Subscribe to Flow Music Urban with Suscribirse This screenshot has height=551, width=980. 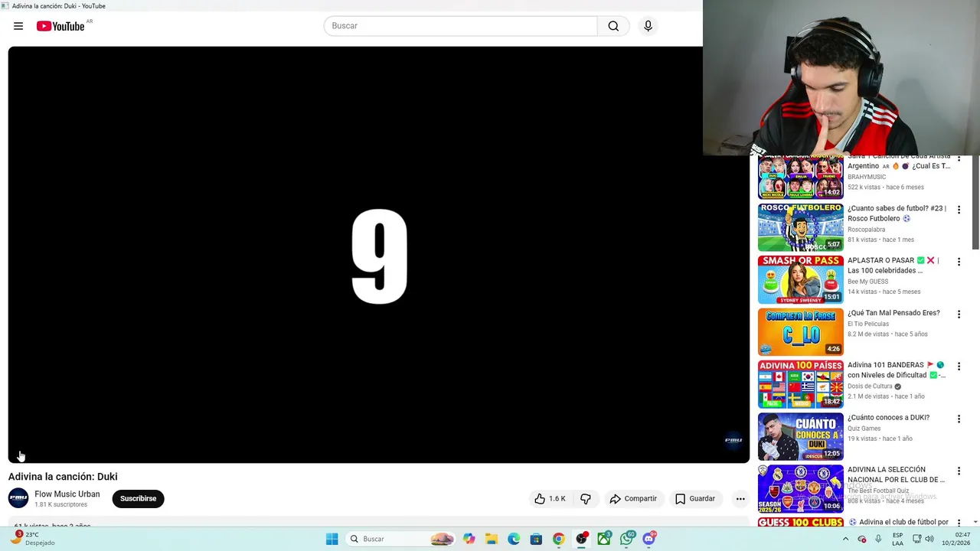coord(138,499)
